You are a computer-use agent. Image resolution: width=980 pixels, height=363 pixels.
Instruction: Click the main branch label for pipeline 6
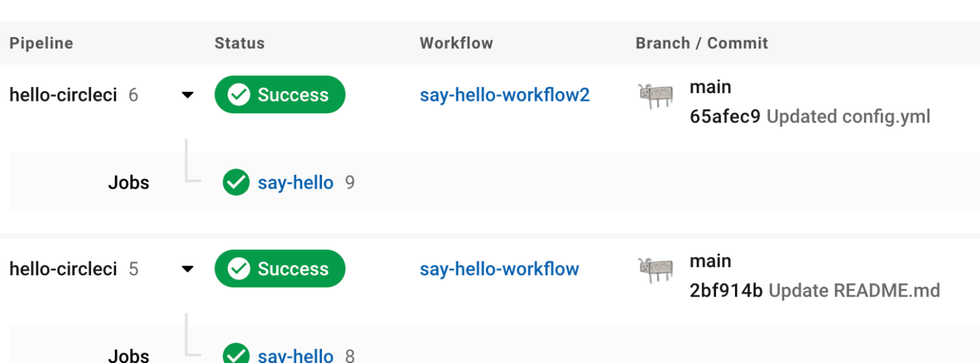coord(710,87)
